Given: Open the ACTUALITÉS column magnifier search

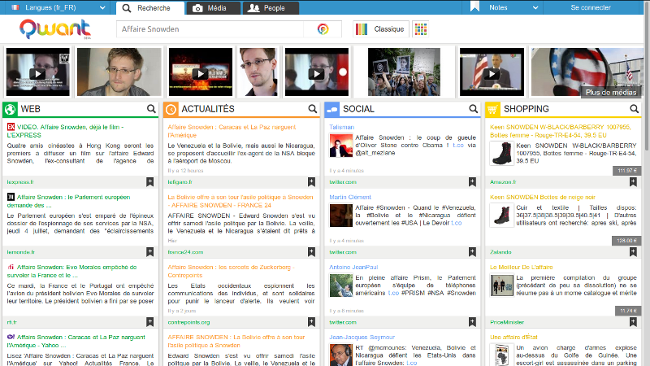Looking at the screenshot, I should pyautogui.click(x=313, y=109).
